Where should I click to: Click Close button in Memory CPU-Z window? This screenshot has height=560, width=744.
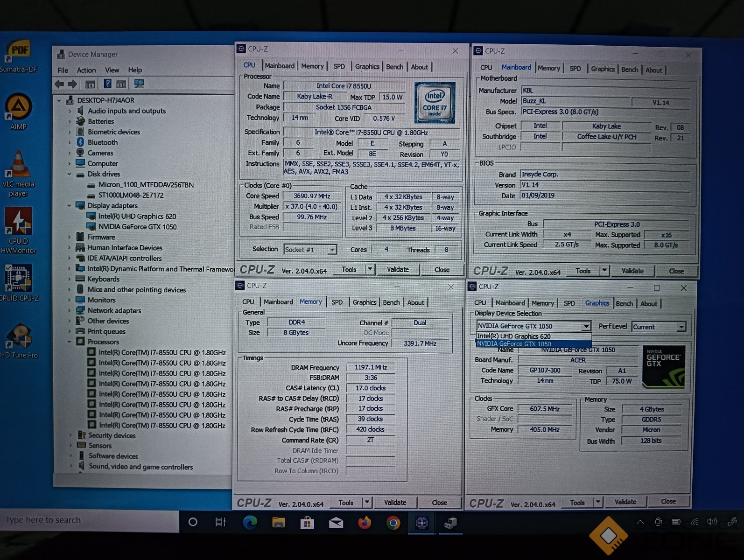coord(439,503)
